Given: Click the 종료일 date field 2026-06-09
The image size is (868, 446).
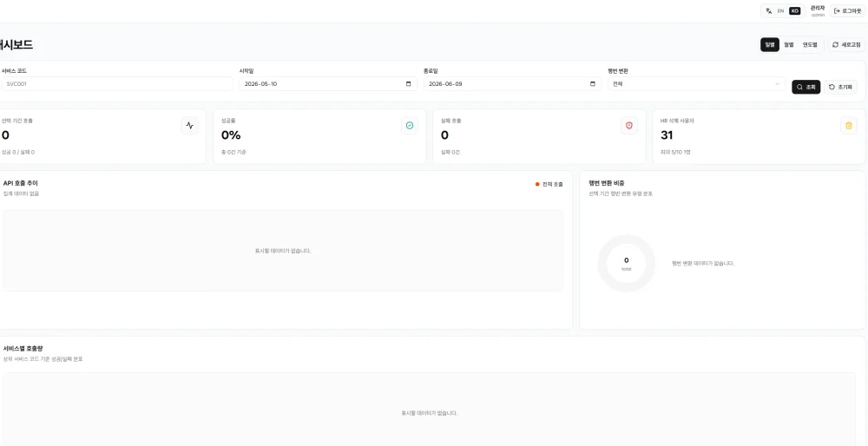Looking at the screenshot, I should (512, 84).
